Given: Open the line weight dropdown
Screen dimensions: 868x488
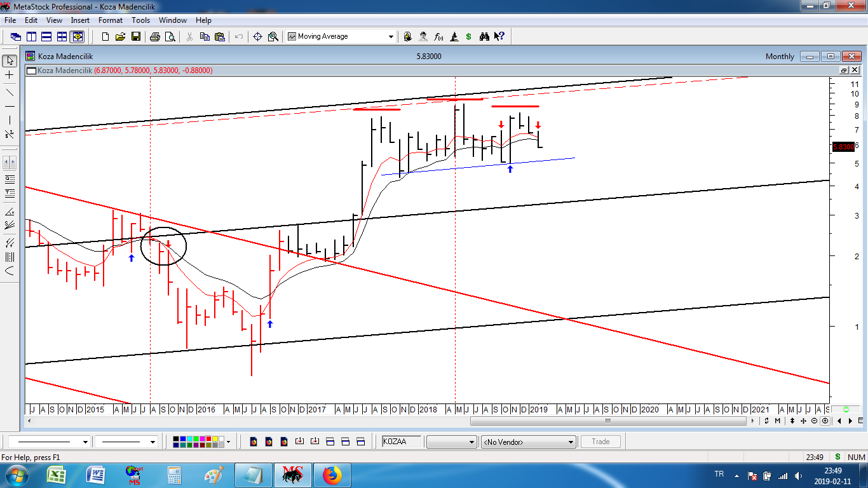Looking at the screenshot, I should (153, 442).
